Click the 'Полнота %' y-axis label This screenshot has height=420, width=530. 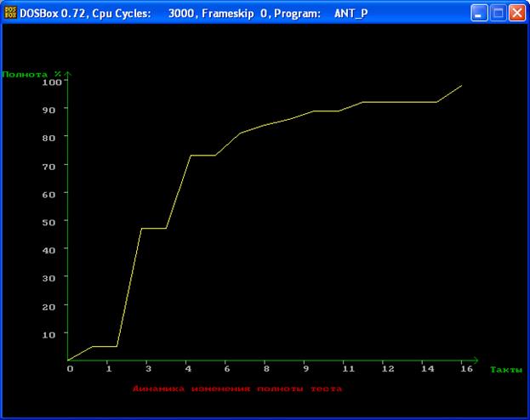[x=31, y=74]
